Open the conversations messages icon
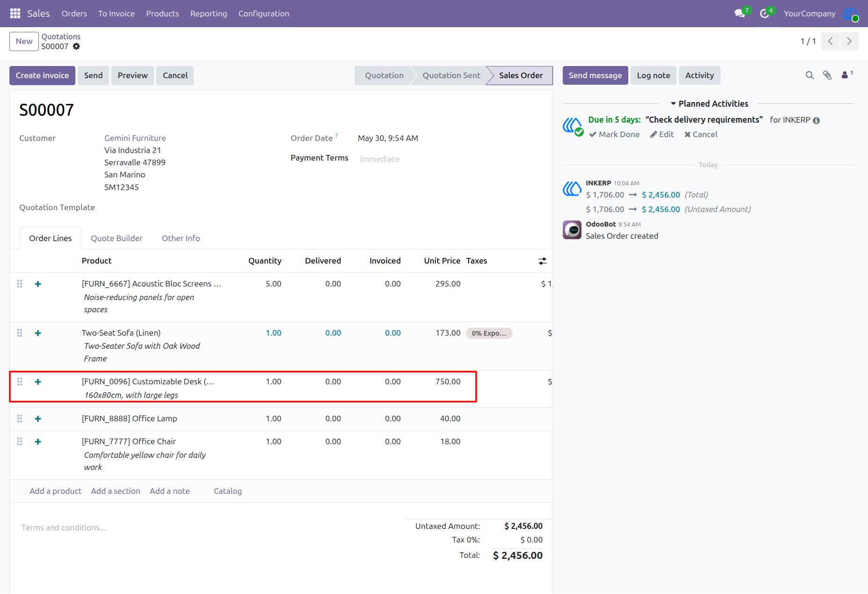The height and width of the screenshot is (594, 868). point(740,14)
